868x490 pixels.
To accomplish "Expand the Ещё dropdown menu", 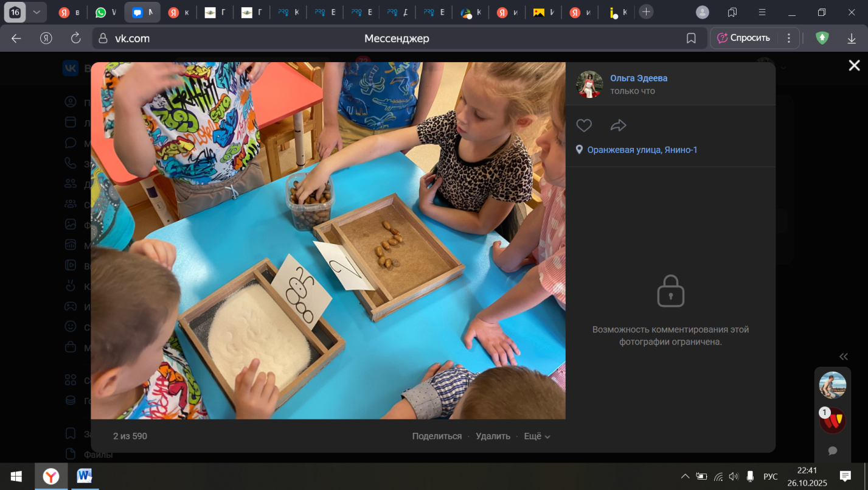I will point(536,436).
